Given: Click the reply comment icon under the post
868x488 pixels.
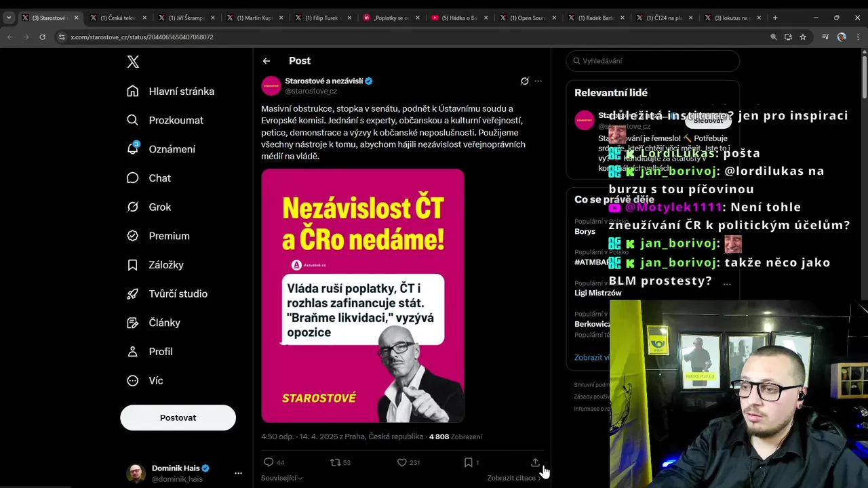Looking at the screenshot, I should (269, 462).
